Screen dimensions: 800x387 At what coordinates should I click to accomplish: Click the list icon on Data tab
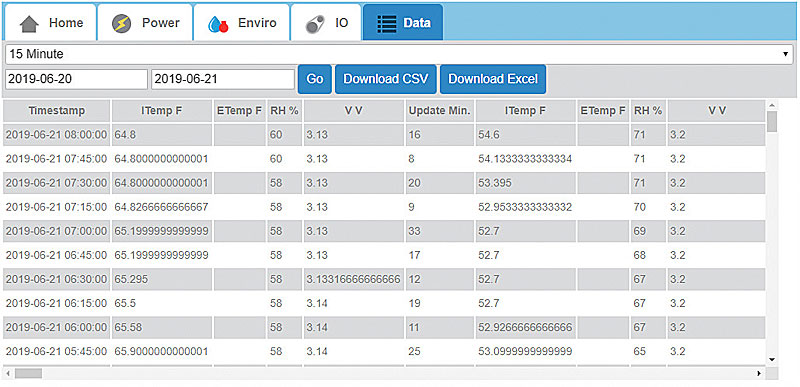pos(387,24)
